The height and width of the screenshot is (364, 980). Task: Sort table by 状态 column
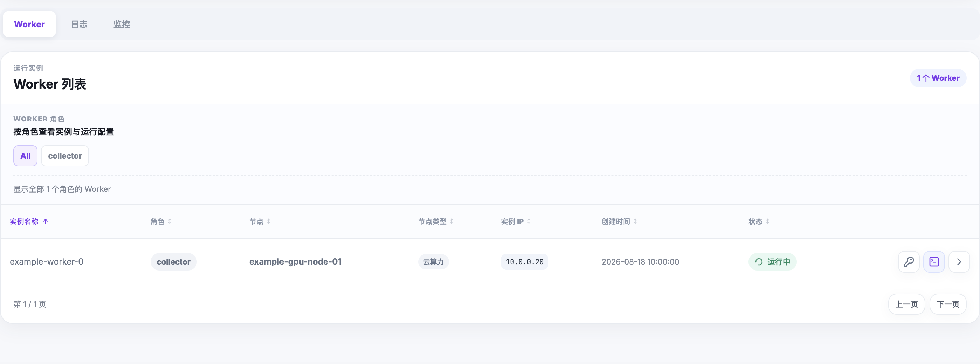pos(759,221)
